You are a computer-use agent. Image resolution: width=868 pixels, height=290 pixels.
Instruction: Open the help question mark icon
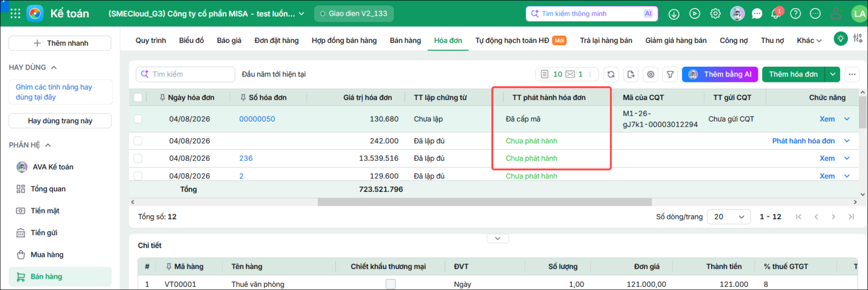click(795, 14)
